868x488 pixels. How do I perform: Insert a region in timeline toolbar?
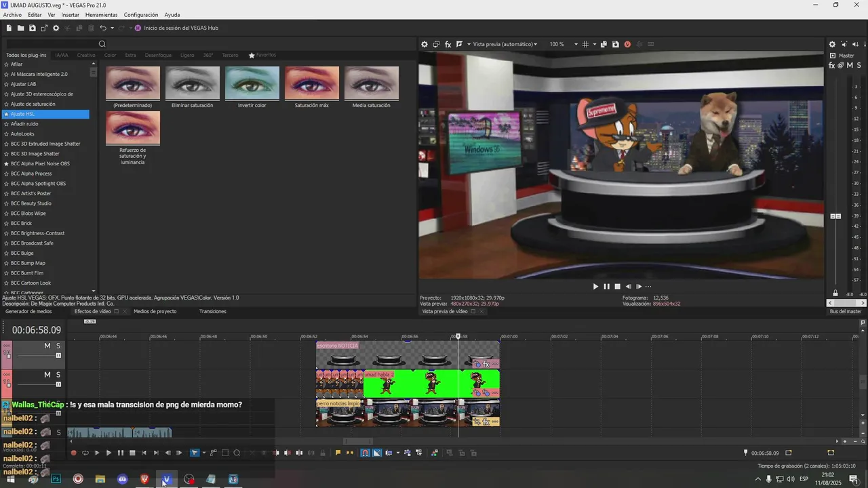click(349, 453)
